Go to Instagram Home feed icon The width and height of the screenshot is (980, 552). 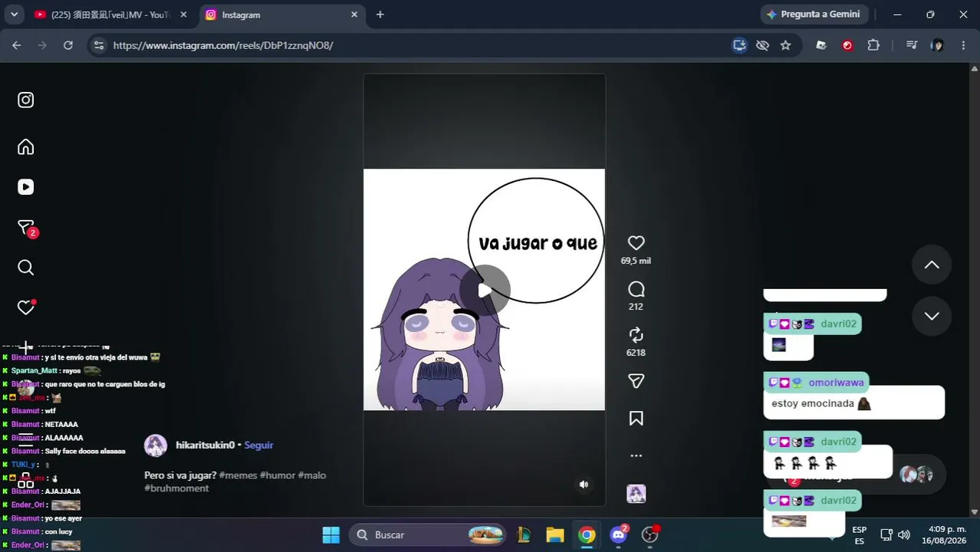25,146
